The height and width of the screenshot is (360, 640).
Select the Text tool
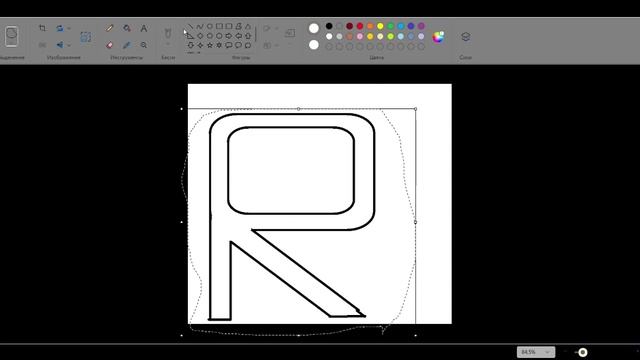coord(144,28)
